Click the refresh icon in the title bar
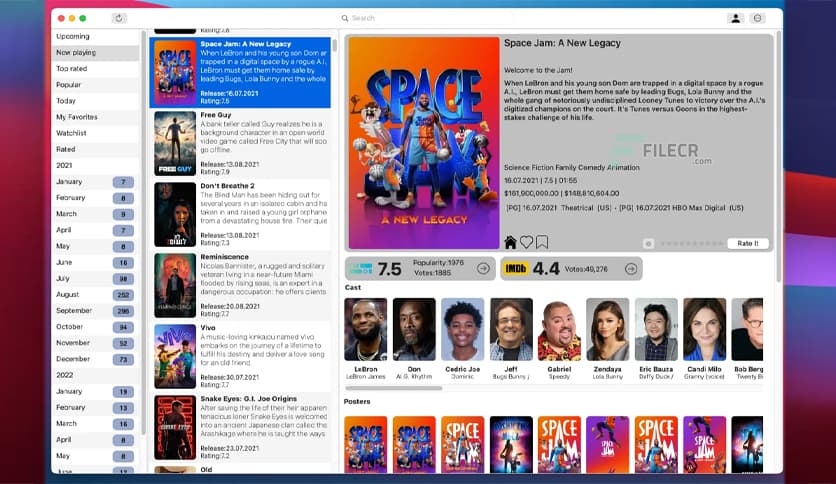This screenshot has width=836, height=484. click(119, 18)
